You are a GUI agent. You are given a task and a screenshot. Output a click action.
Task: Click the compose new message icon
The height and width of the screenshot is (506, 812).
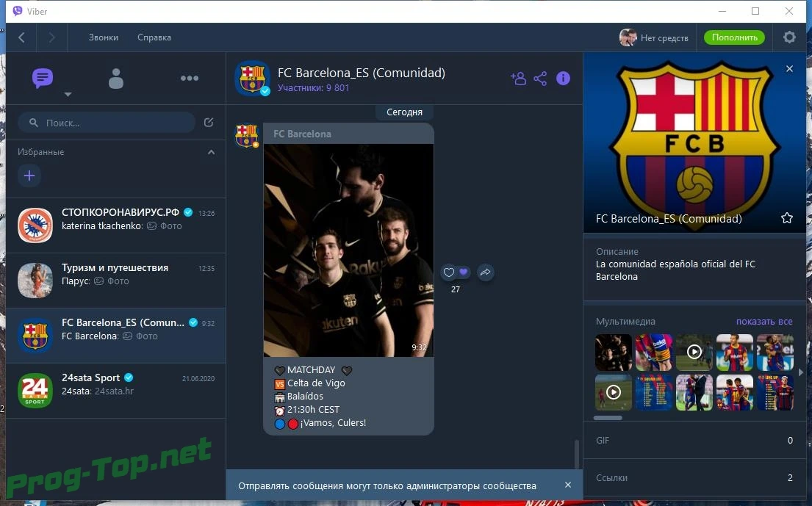click(x=209, y=122)
